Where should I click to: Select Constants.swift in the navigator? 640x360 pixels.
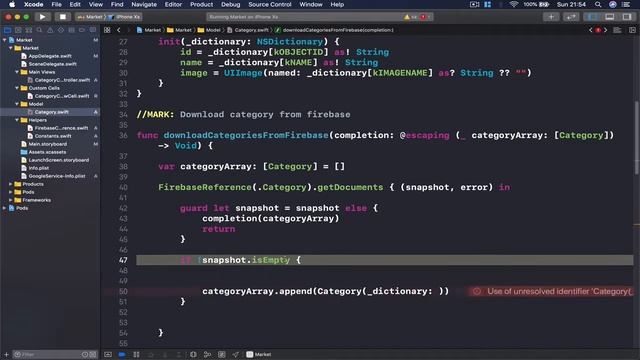pos(53,136)
